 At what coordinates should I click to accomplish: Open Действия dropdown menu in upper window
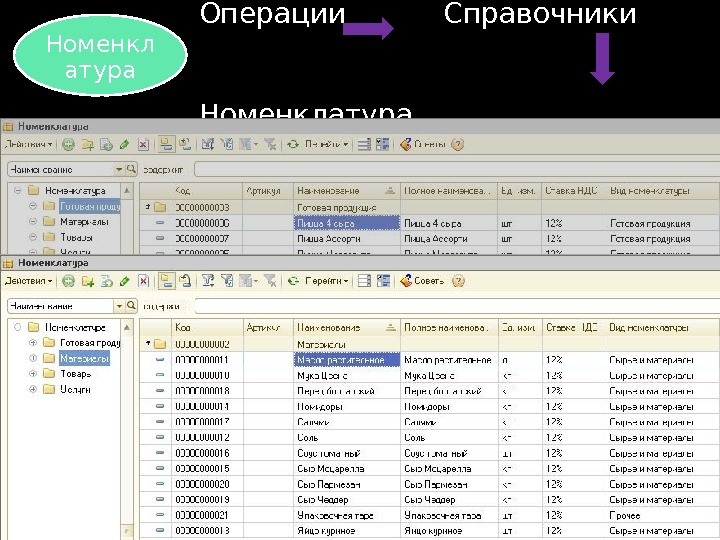(28, 145)
